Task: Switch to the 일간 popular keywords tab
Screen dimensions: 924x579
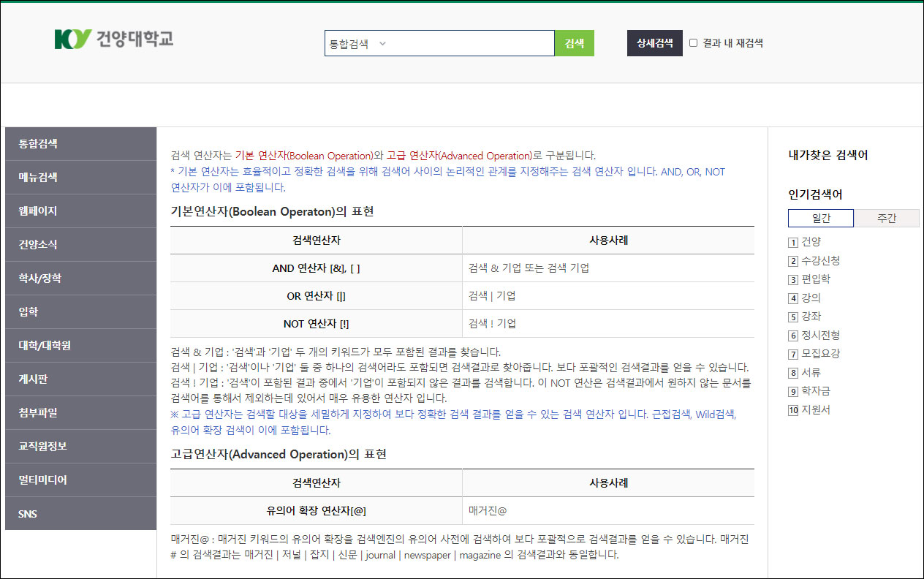Action: 821,218
